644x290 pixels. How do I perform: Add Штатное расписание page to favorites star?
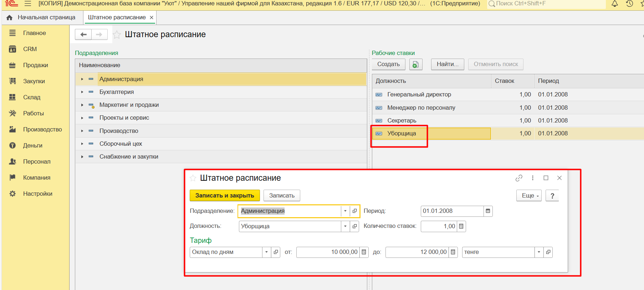[117, 35]
